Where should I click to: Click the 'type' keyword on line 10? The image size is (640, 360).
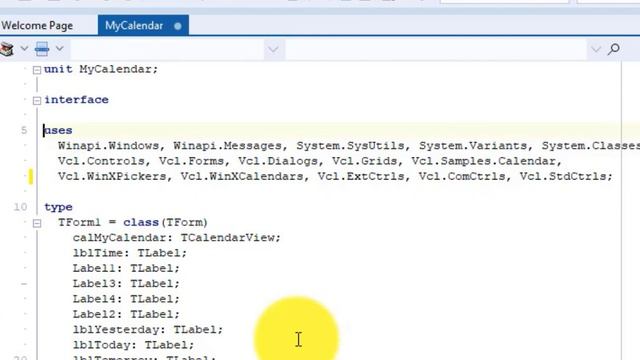click(x=58, y=207)
